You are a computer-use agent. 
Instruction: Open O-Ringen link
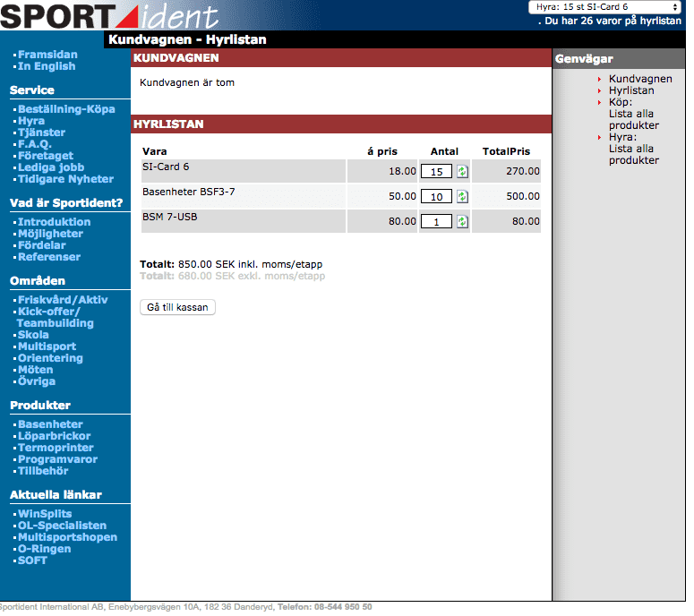pyautogui.click(x=44, y=549)
